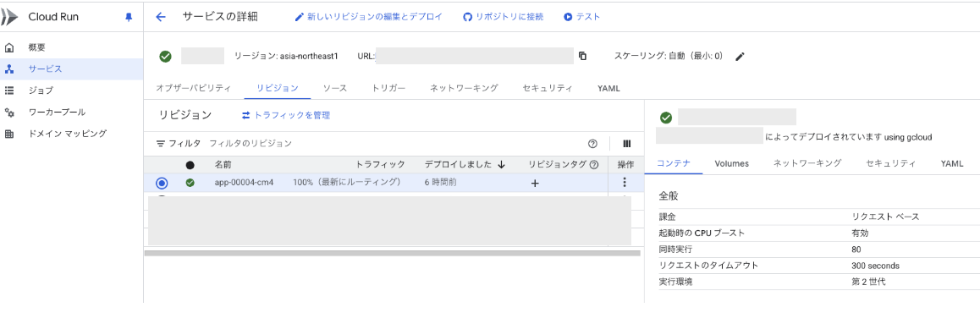Go back with the left arrow
980x313 pixels.
pos(161,18)
